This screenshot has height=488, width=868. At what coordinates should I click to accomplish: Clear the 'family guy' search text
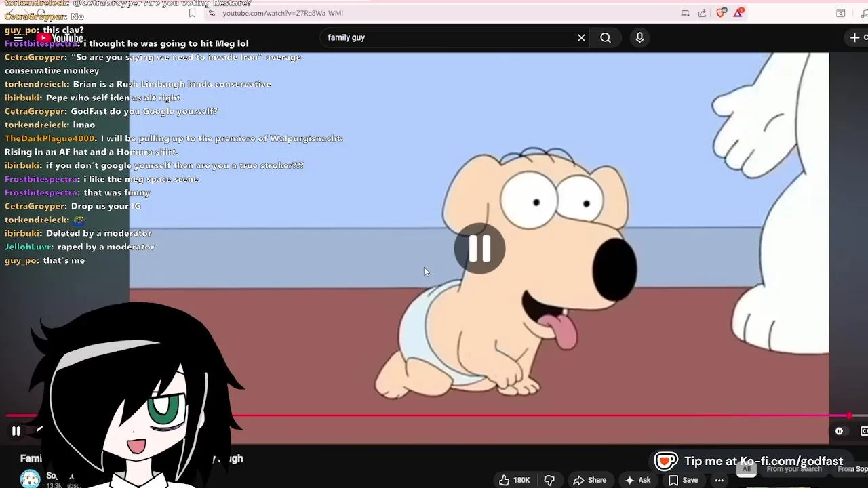tap(581, 38)
